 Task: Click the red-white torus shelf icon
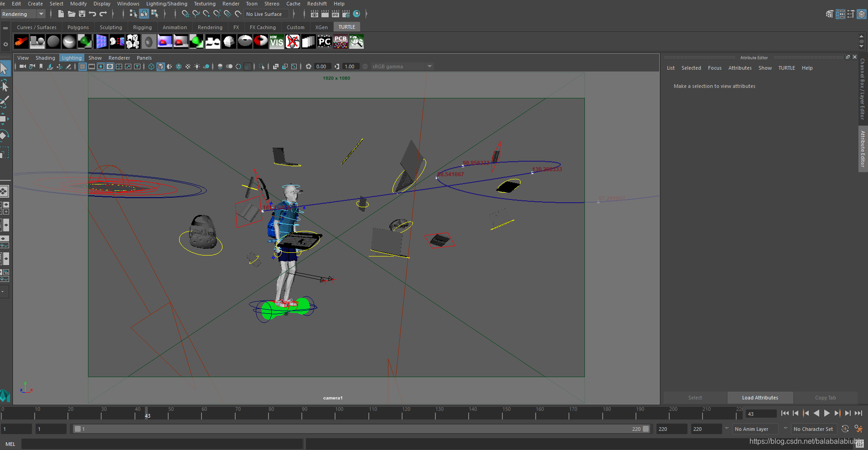click(261, 42)
